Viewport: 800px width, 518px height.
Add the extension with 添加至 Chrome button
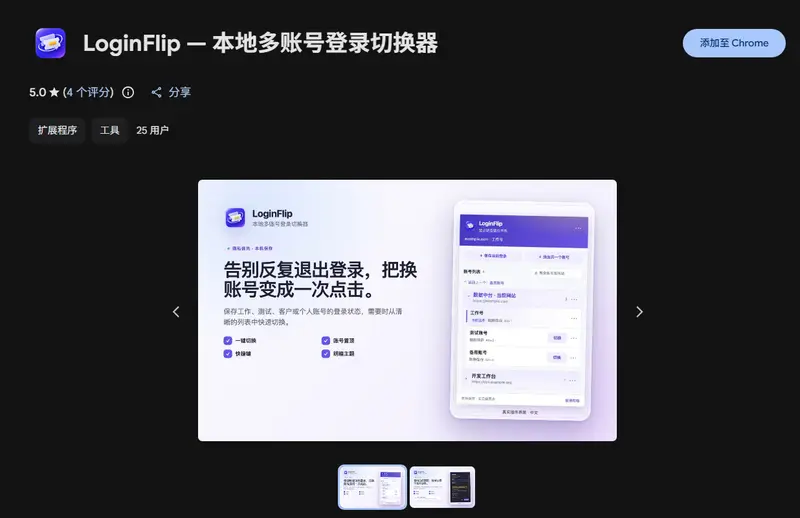pos(734,43)
